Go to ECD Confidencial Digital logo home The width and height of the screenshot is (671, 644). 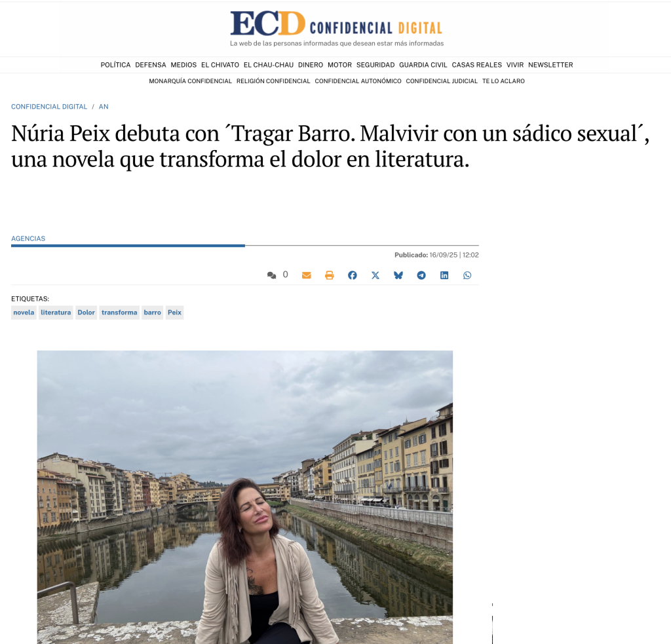[x=336, y=28]
